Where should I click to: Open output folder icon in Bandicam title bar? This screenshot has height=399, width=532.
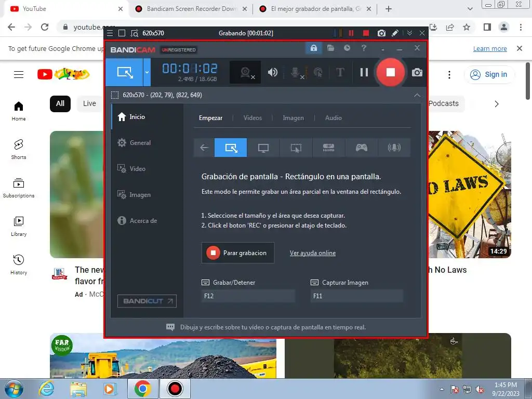pos(330,48)
